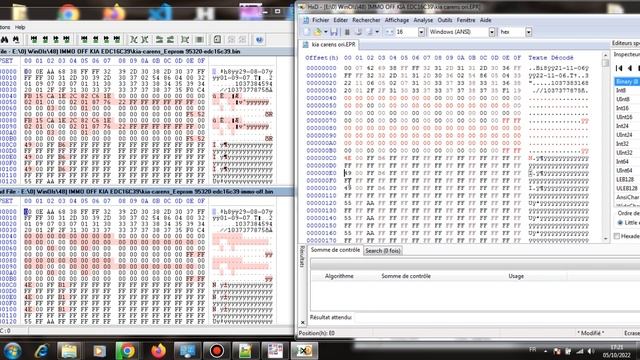Image resolution: width=640 pixels, height=360 pixels.
Task: Open the Analyse menu
Action: (x=423, y=20)
